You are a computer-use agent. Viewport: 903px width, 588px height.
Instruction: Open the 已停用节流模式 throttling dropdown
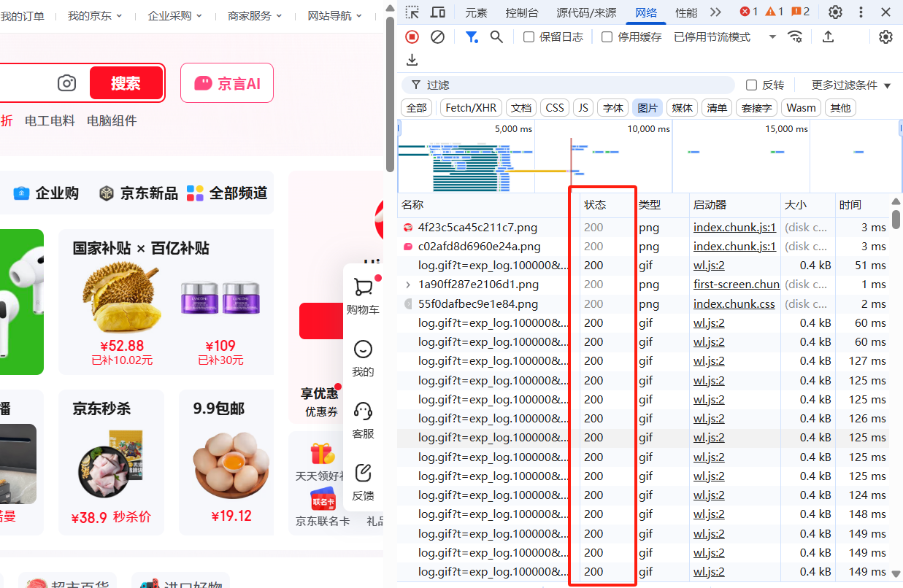(724, 36)
